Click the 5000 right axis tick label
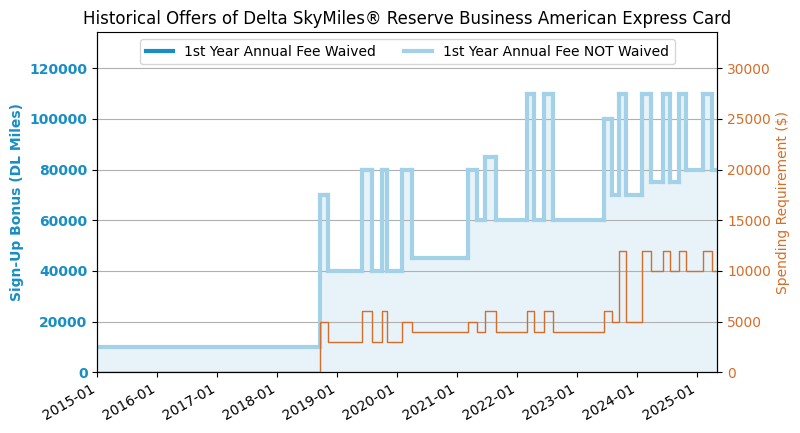The image size is (800, 433). (743, 322)
